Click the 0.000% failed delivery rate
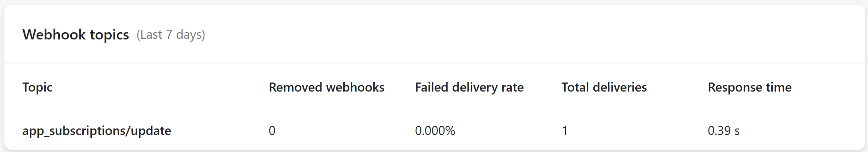This screenshot has width=868, height=152. (x=435, y=131)
